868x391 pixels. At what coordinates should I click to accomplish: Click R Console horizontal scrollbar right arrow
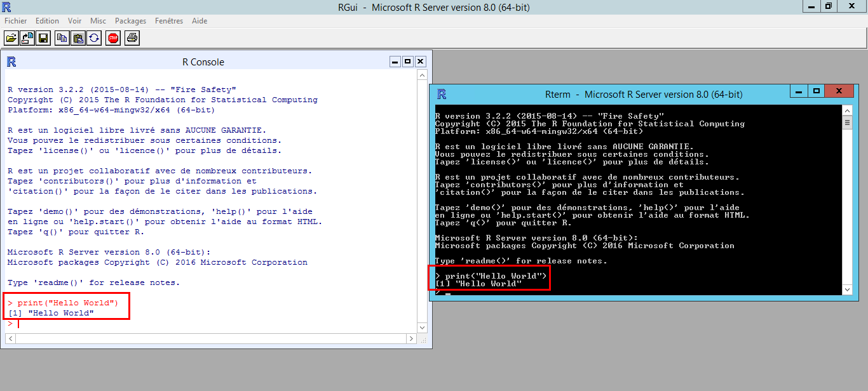click(412, 339)
